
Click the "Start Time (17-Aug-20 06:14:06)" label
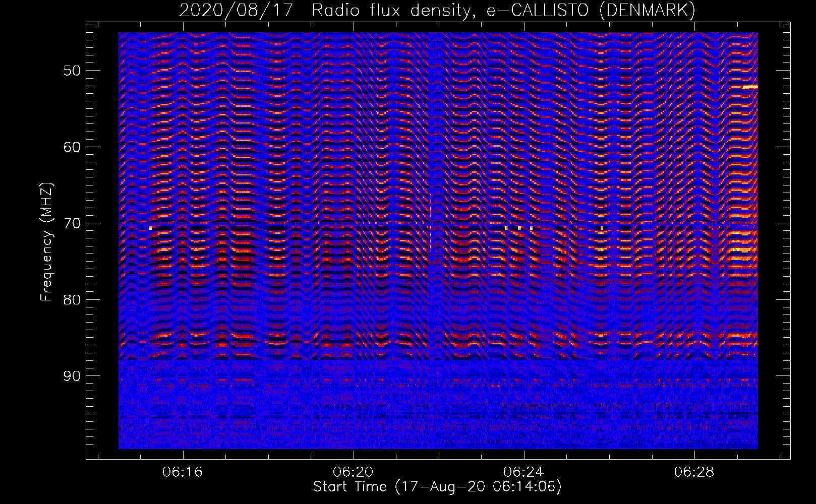pos(437,487)
